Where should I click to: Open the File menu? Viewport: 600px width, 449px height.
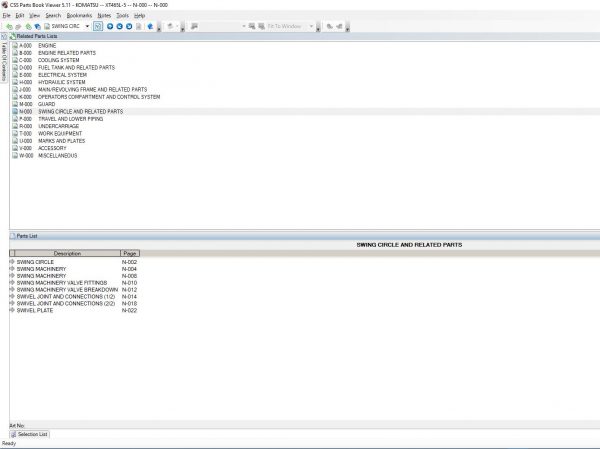(x=7, y=16)
